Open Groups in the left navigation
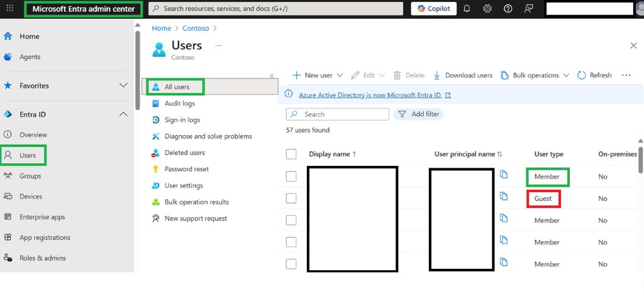644x294 pixels. (30, 176)
